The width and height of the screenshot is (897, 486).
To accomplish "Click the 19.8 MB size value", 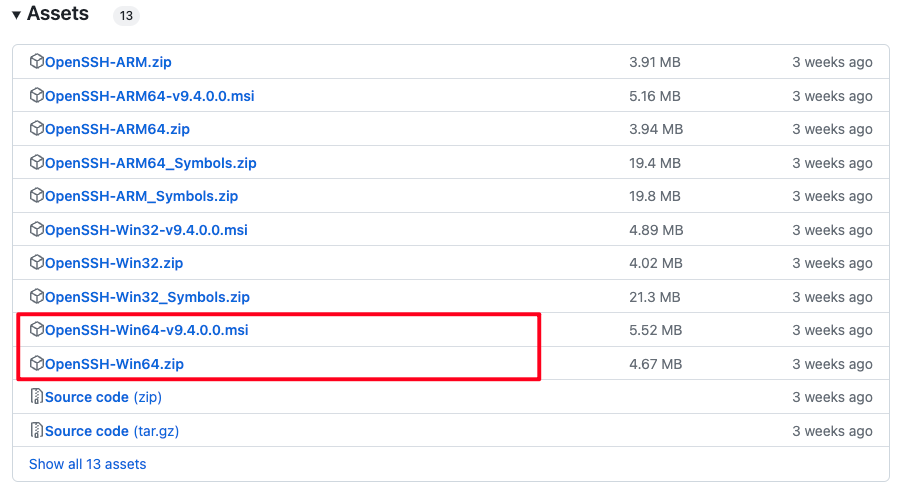I will 655,196.
